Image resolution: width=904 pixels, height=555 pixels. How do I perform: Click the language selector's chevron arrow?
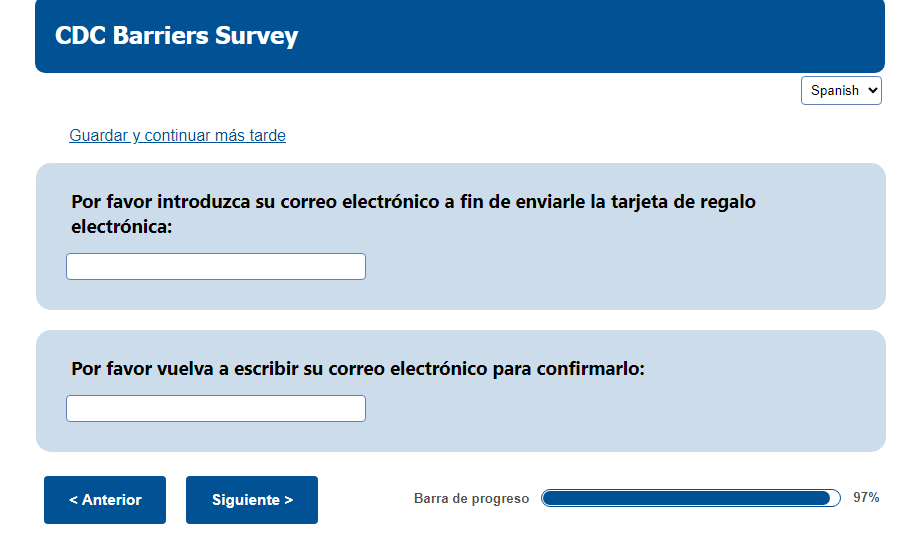873,90
